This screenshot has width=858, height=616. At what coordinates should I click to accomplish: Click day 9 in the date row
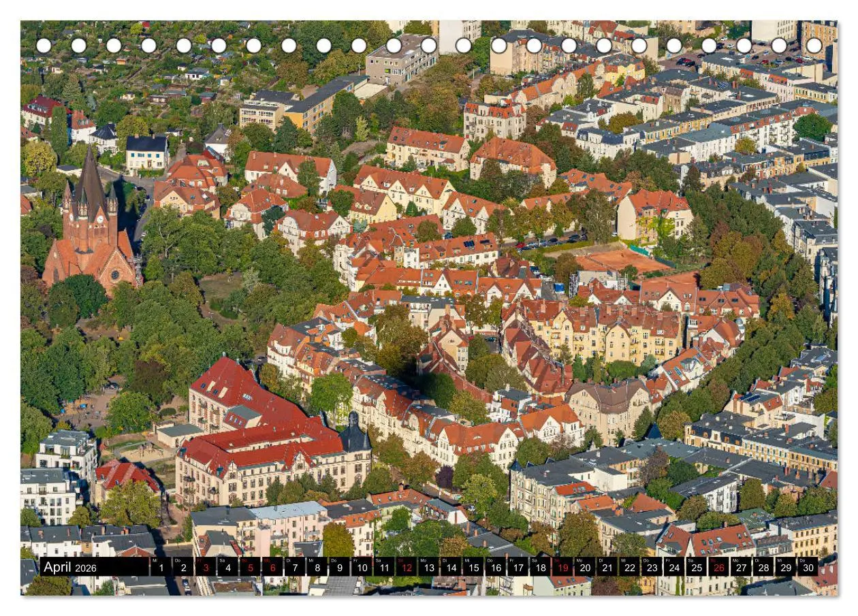click(x=339, y=567)
